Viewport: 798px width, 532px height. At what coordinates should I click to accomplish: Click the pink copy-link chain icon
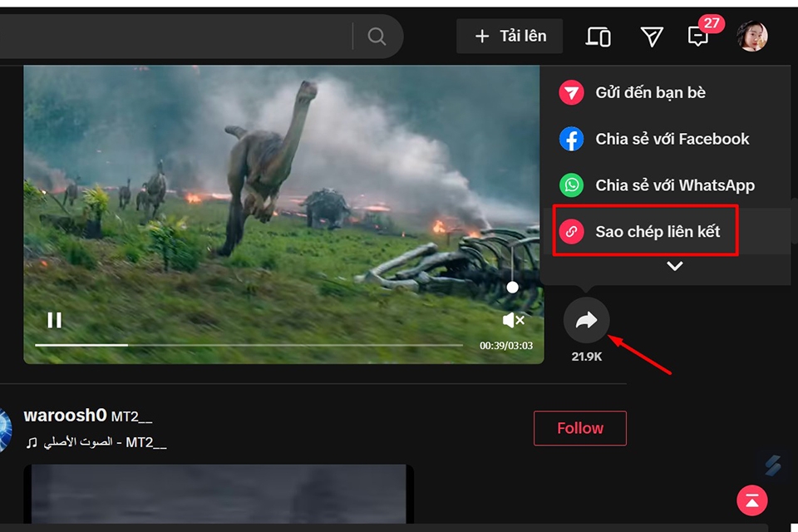(571, 231)
